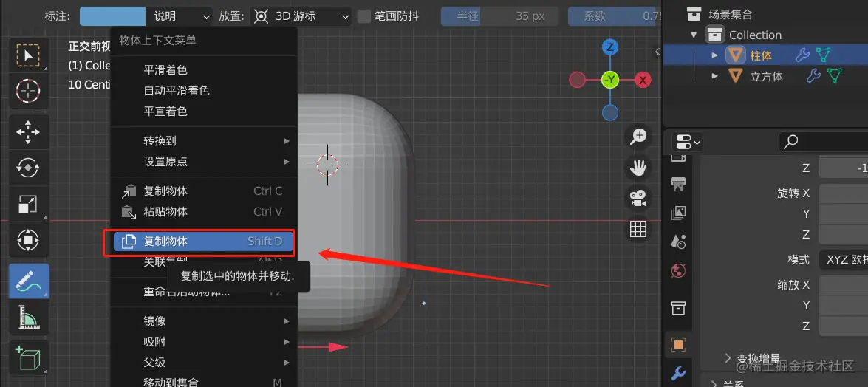
Task: Click the pan view hand icon
Action: point(639,167)
